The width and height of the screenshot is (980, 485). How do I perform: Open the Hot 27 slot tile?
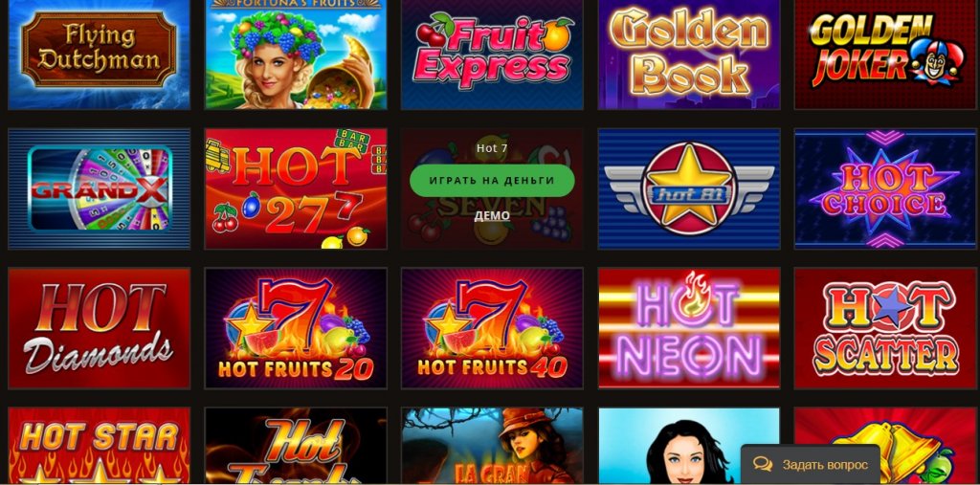tap(296, 188)
